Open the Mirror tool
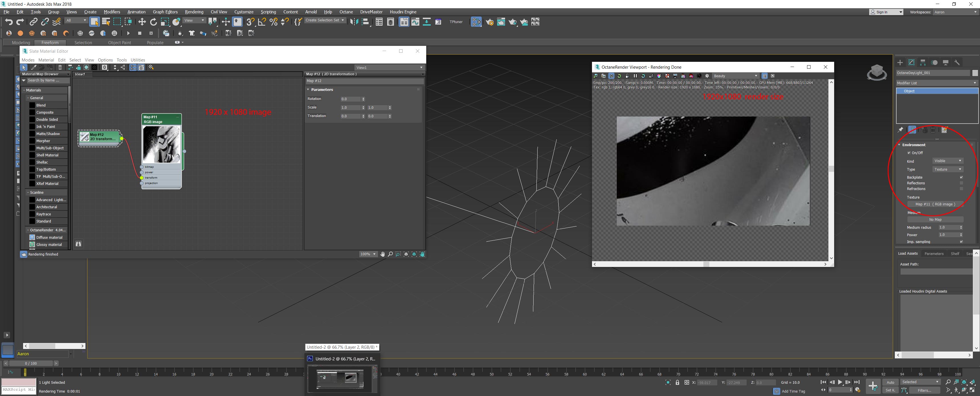 click(354, 22)
